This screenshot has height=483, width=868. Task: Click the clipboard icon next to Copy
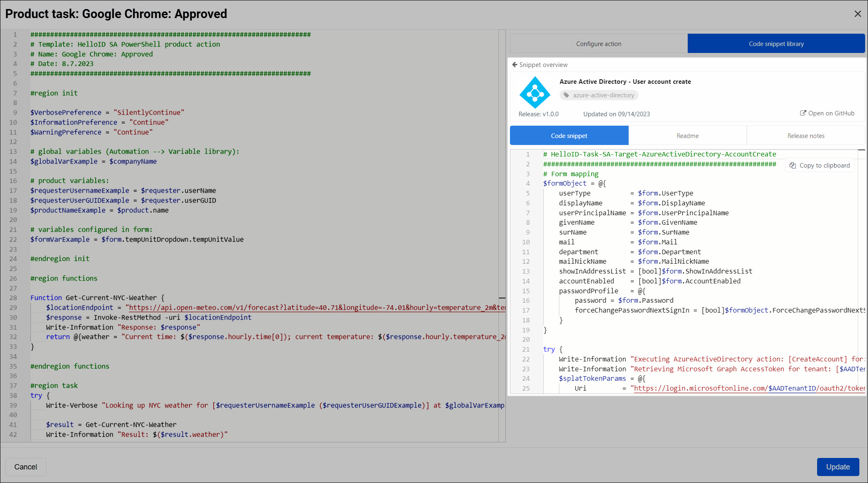[x=792, y=165]
